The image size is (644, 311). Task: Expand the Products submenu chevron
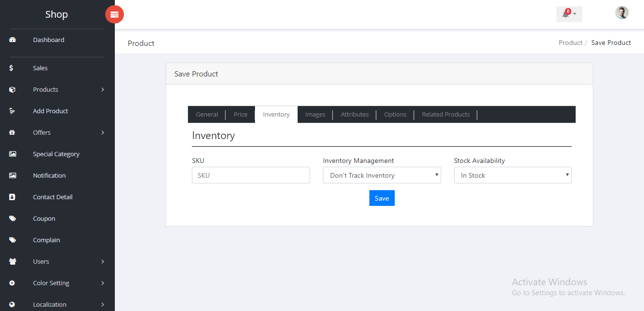(x=102, y=90)
